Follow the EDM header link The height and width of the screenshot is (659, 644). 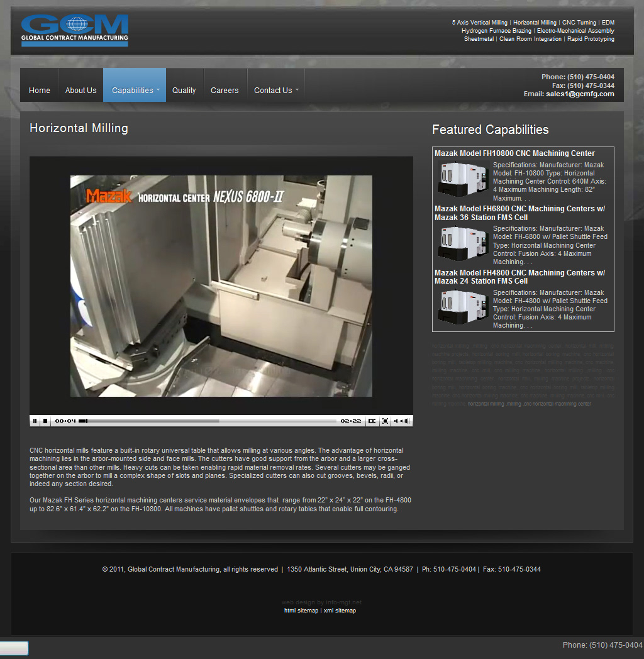point(608,23)
